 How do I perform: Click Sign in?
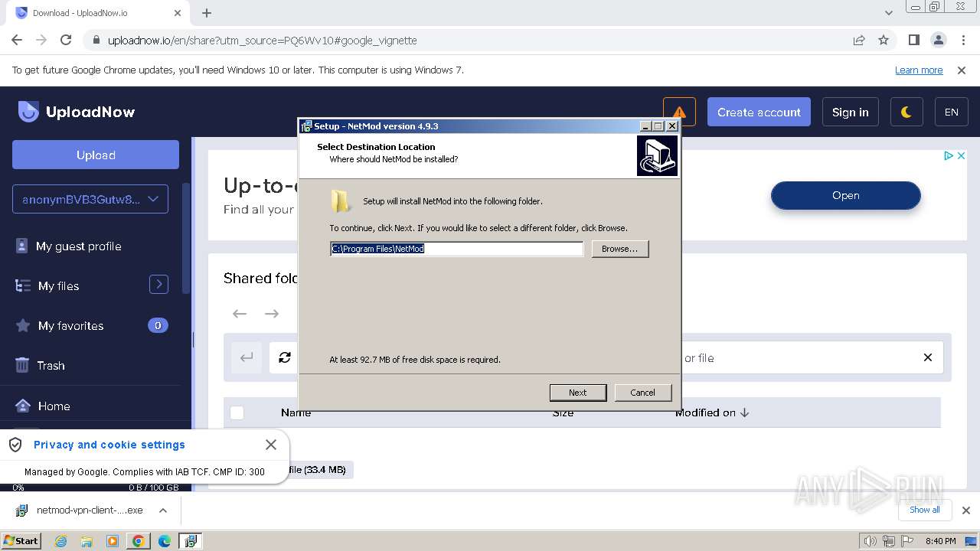(850, 112)
